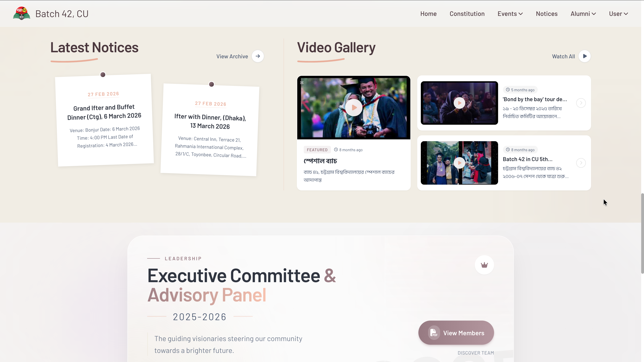Play the Batch 42 in CU 5th video
Image resolution: width=644 pixels, height=362 pixels.
(459, 163)
